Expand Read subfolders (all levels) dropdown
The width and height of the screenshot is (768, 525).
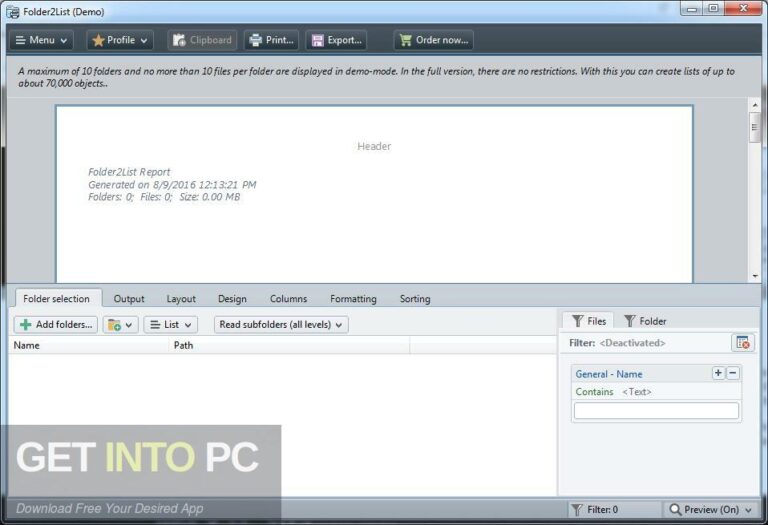(x=281, y=325)
